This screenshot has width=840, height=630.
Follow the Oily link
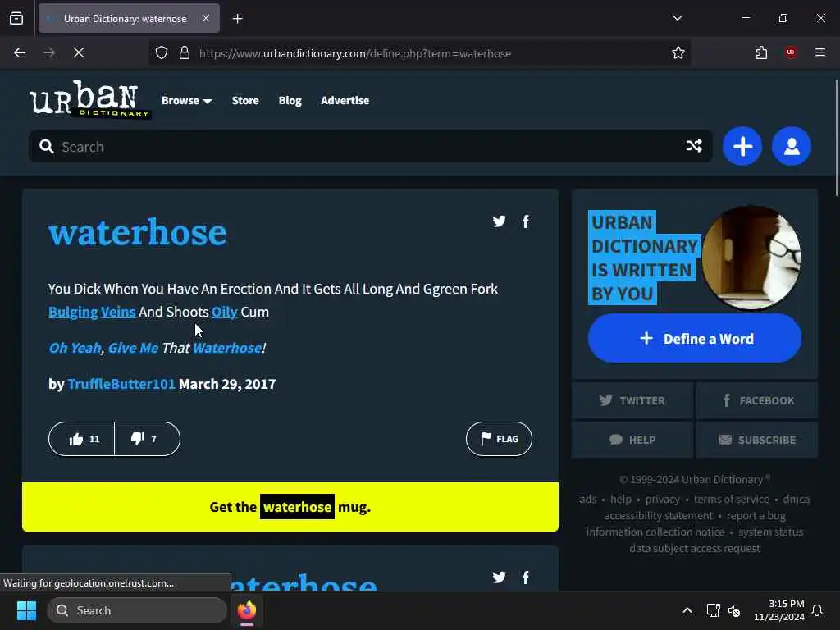[224, 312]
